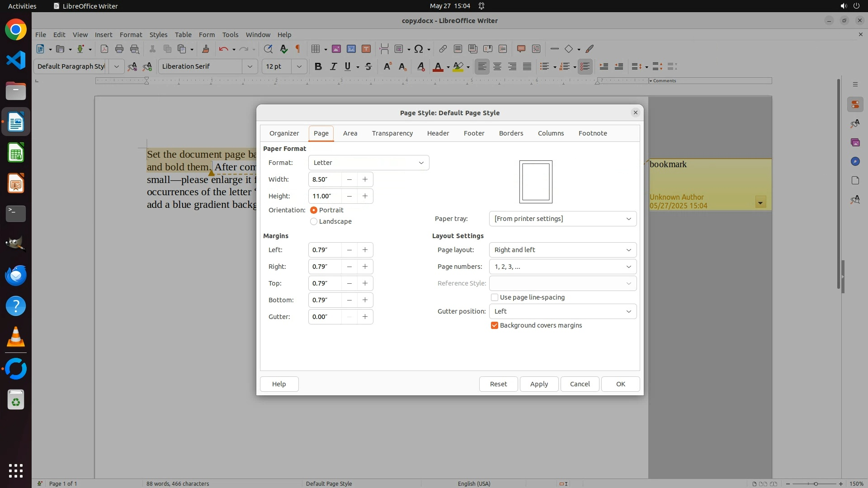Viewport: 868px width, 488px height.
Task: Click the Bold formatting icon
Action: [318, 66]
